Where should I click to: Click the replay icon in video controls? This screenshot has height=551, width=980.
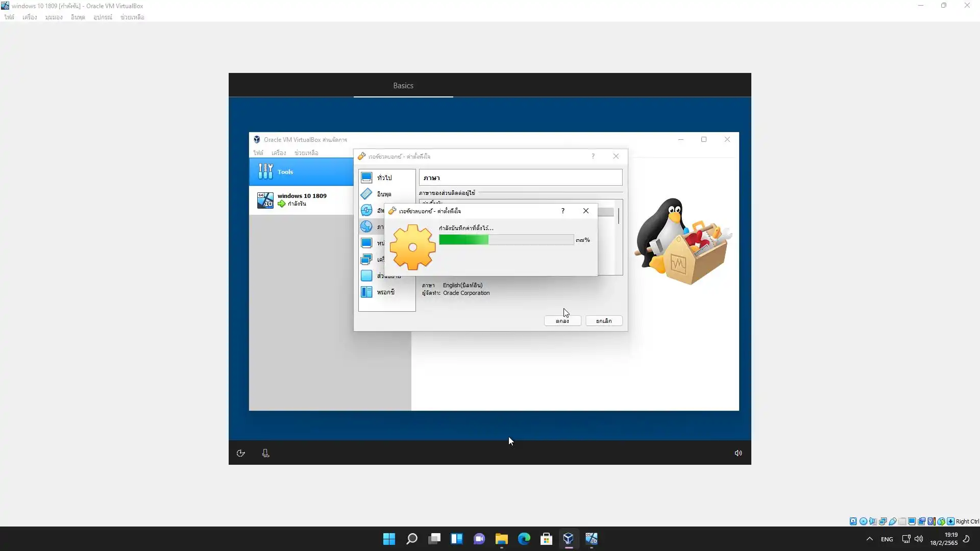(241, 453)
